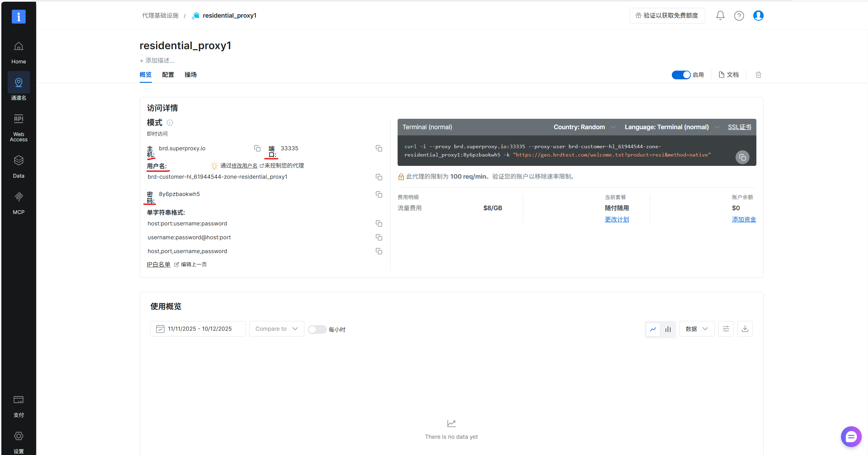This screenshot has height=455, width=868.
Task: Click the download icon in usage overview
Action: tap(745, 329)
